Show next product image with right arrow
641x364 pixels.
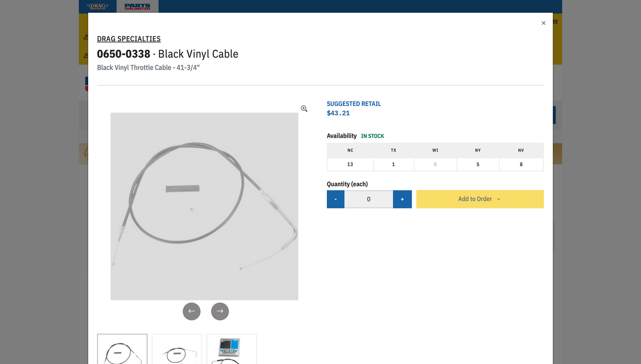click(x=220, y=311)
